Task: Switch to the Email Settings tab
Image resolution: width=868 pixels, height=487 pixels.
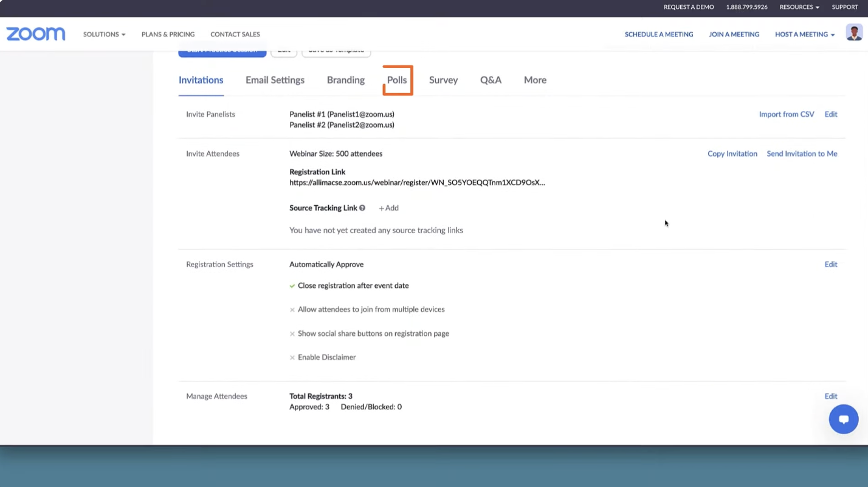Action: point(275,80)
